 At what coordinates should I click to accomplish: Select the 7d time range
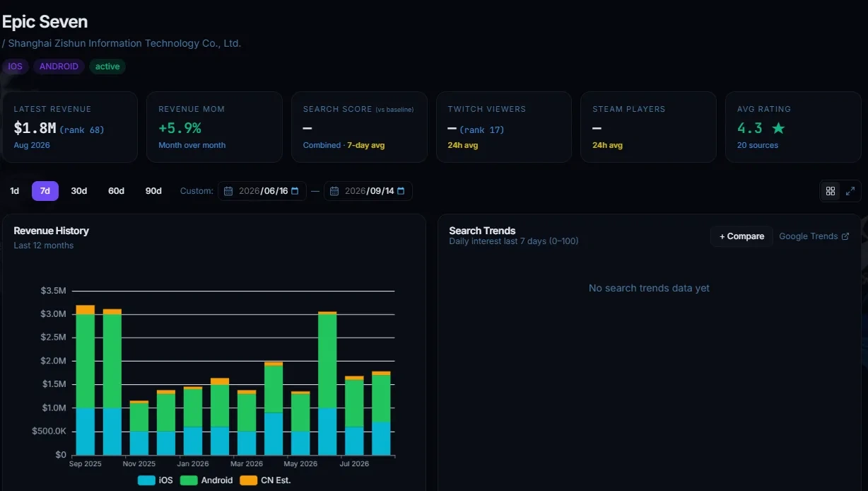pyautogui.click(x=45, y=191)
